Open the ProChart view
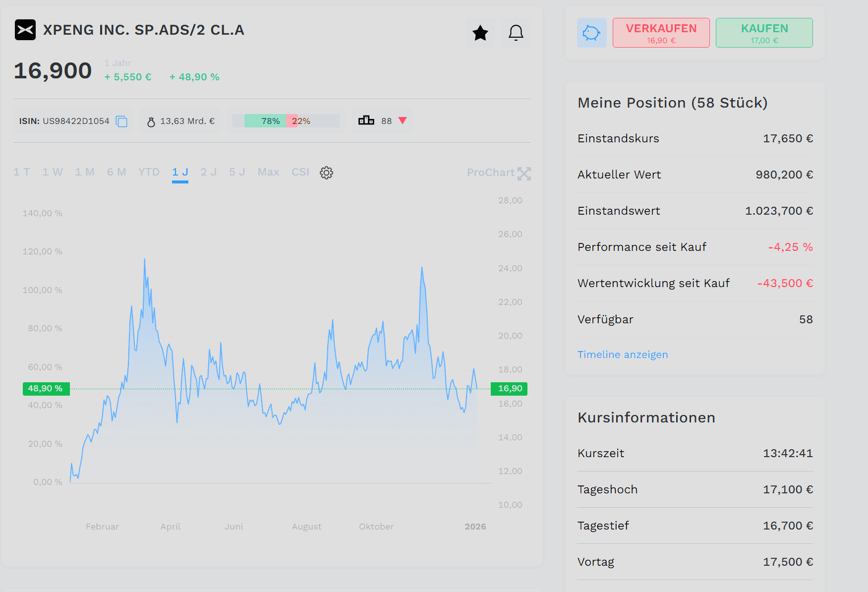Image resolution: width=868 pixels, height=592 pixels. 490,173
